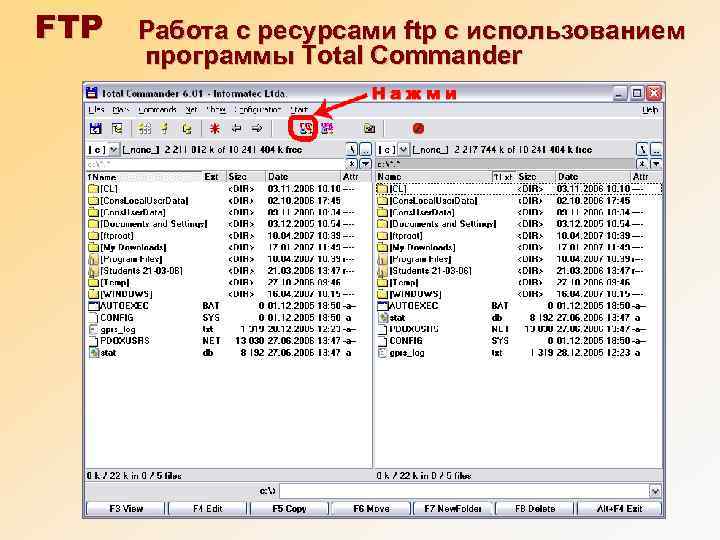Image resolution: width=720 pixels, height=540 pixels.
Task: Select the WINDOWS folder in left panel
Action: coord(120,294)
